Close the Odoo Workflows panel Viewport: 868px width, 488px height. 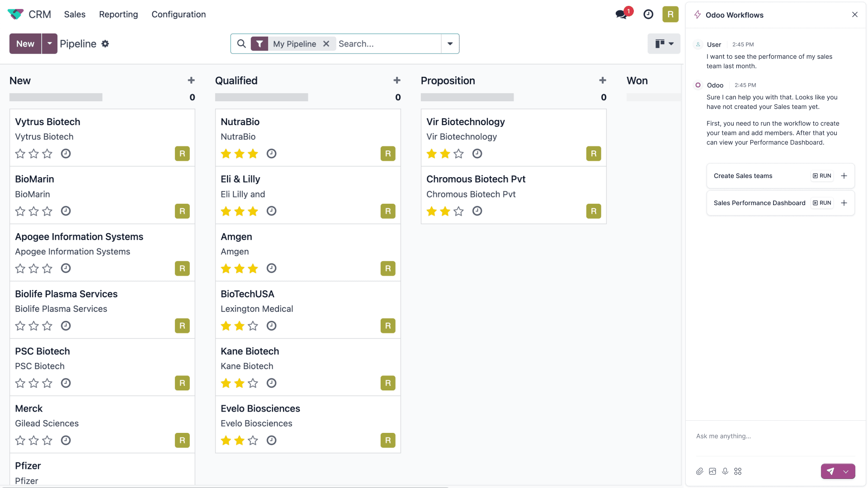855,14
